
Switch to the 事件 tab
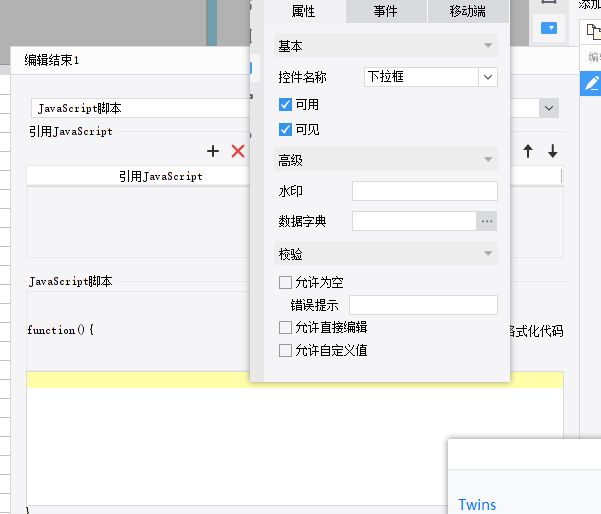(x=386, y=11)
